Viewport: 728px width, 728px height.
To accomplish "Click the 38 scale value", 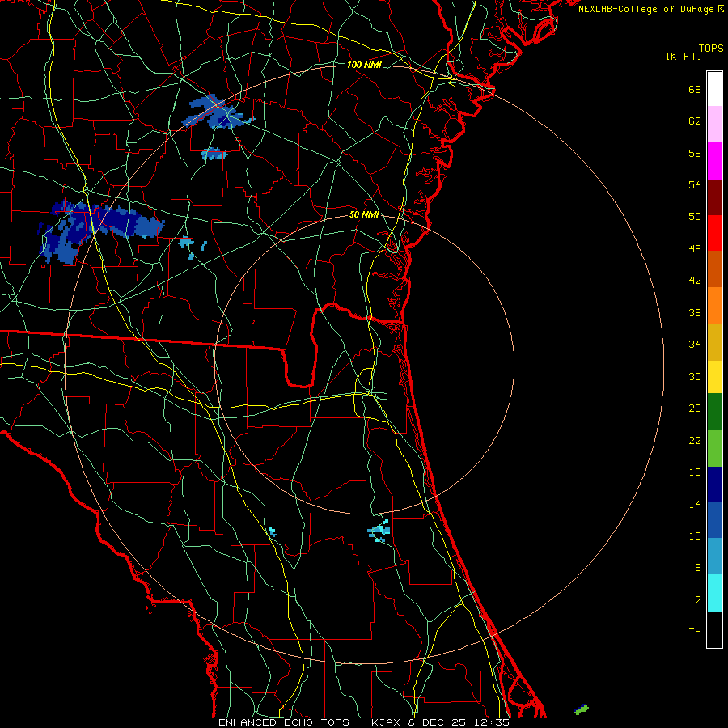I will 695,312.
